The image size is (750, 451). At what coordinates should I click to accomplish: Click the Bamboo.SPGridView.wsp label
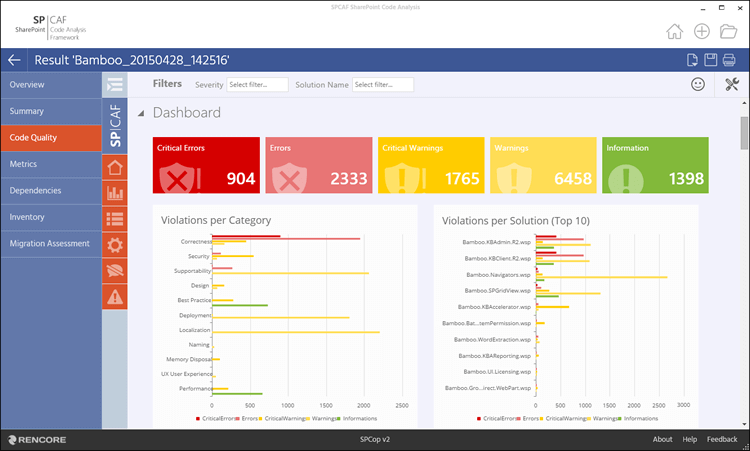click(x=497, y=291)
